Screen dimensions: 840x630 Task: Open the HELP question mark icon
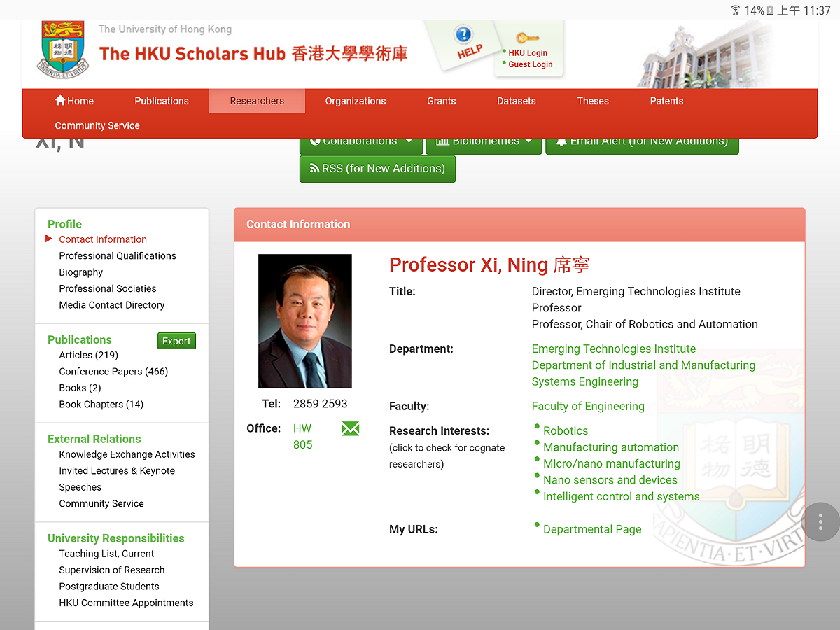click(463, 34)
